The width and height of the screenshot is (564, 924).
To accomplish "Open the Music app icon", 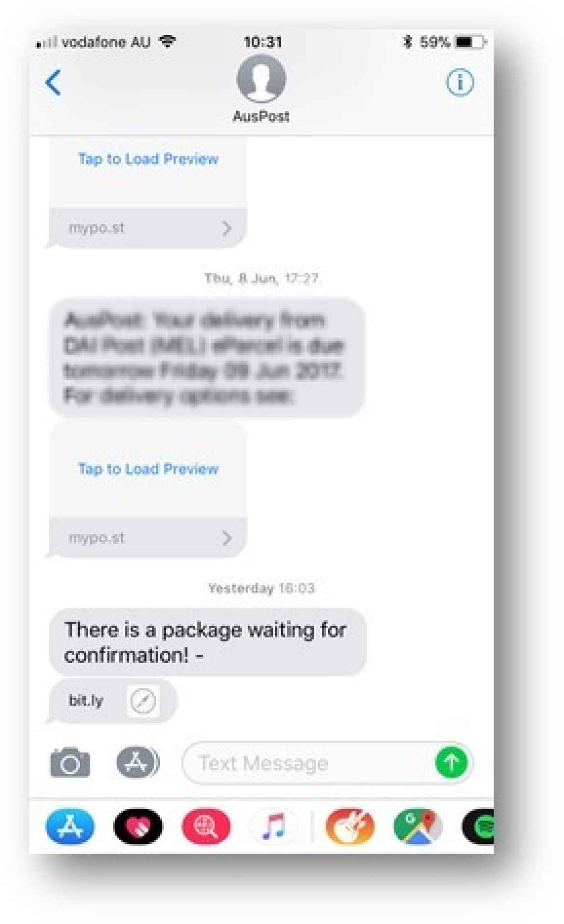I will (x=273, y=826).
